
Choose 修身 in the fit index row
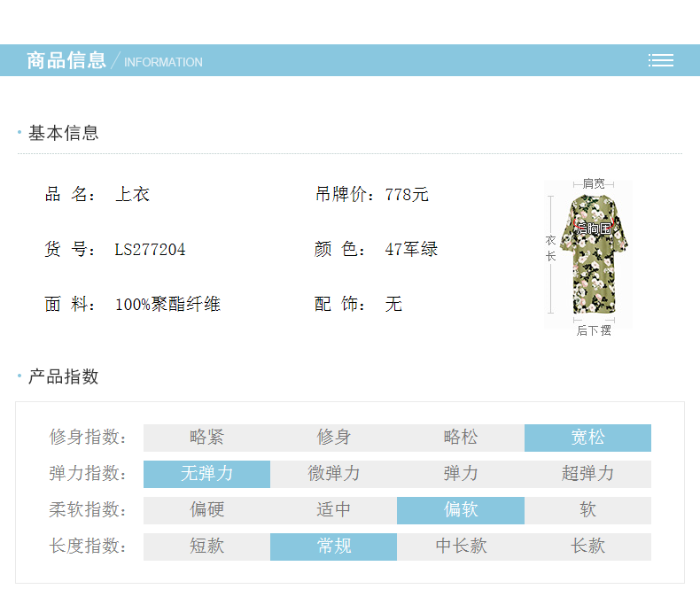[334, 438]
